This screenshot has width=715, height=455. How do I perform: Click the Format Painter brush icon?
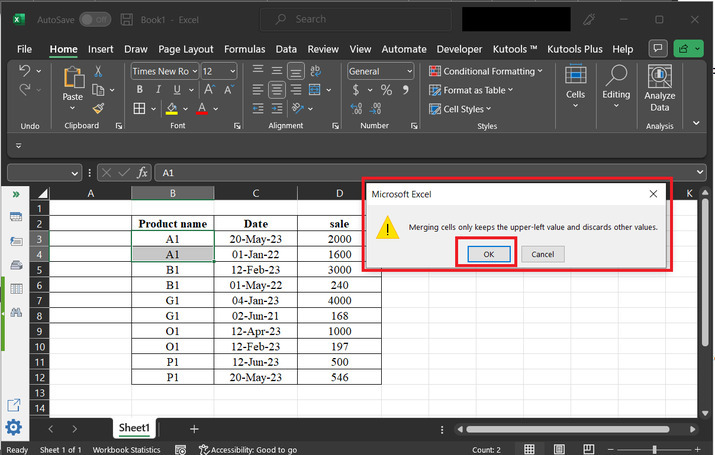(x=98, y=108)
